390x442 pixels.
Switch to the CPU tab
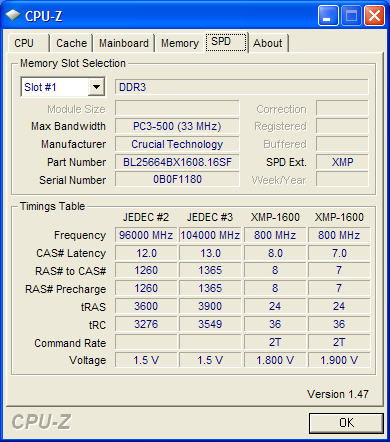coord(29,43)
